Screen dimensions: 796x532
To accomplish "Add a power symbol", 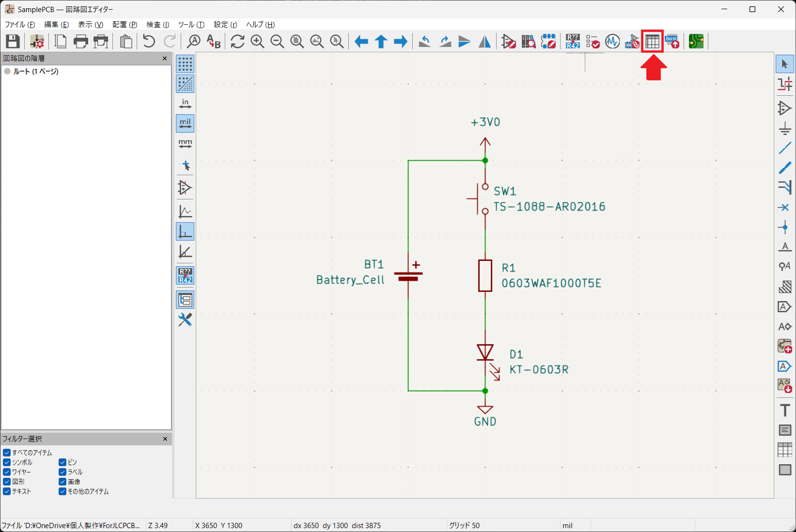I will pyautogui.click(x=785, y=128).
